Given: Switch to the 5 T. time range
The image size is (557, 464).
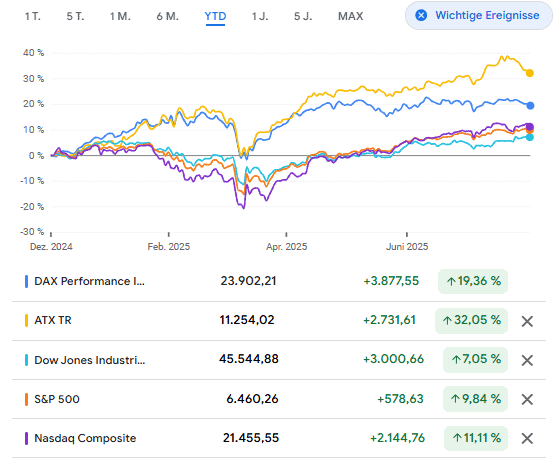Looking at the screenshot, I should 75,16.
